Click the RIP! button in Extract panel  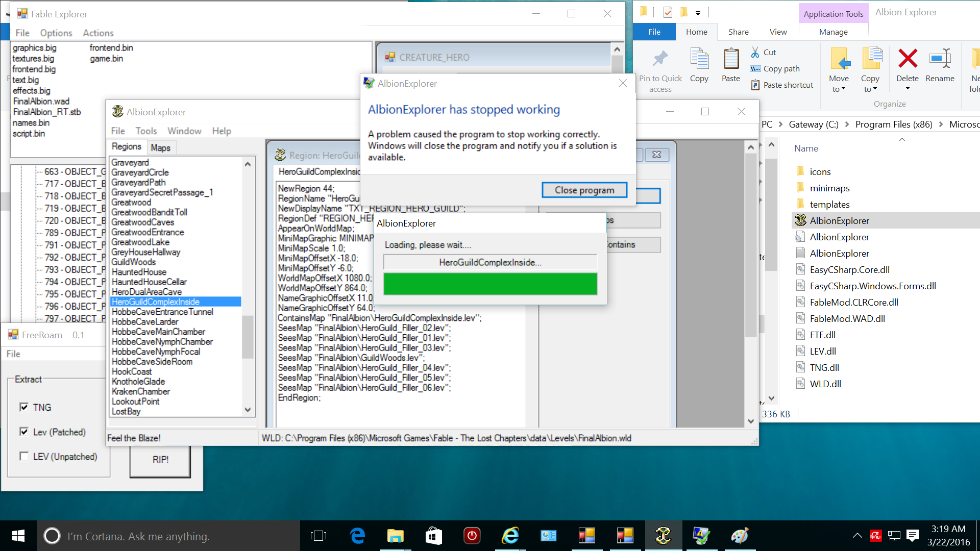(x=160, y=459)
